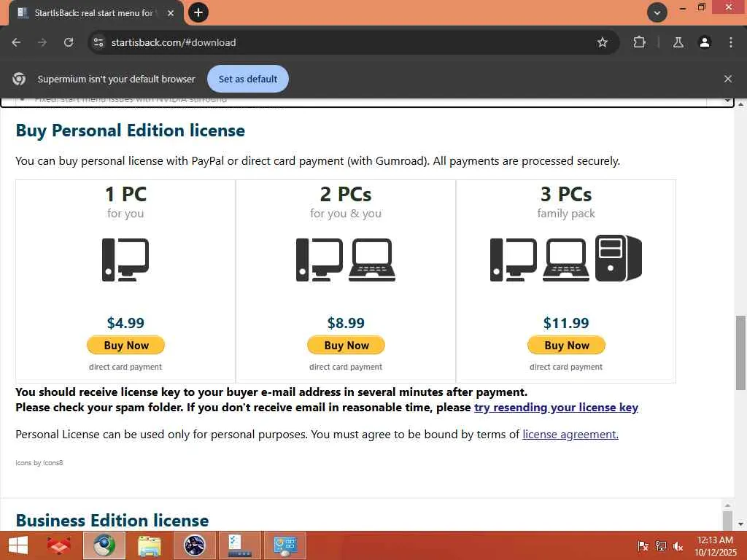Click the Buy Personal Edition license heading
This screenshot has height=560, width=747.
pyautogui.click(x=130, y=131)
